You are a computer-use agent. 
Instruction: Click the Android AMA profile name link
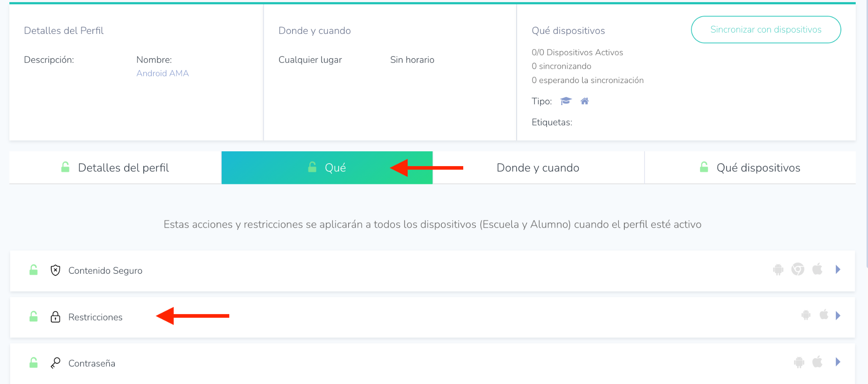tap(162, 73)
